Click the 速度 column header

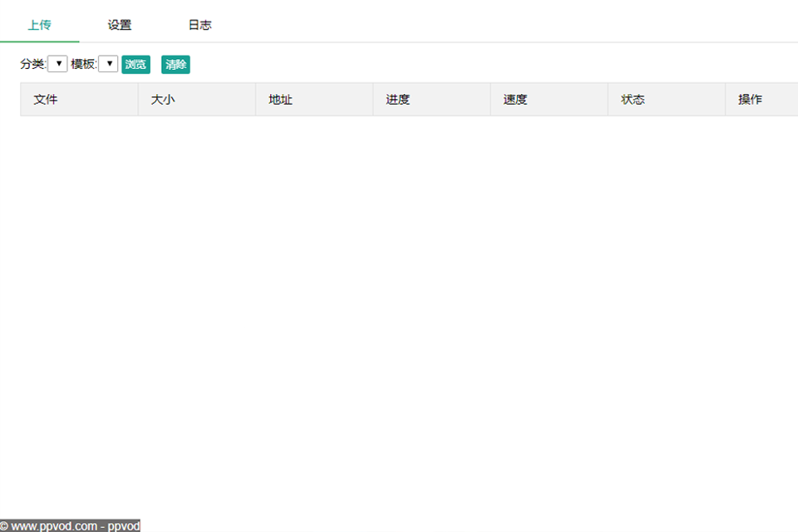click(x=549, y=99)
